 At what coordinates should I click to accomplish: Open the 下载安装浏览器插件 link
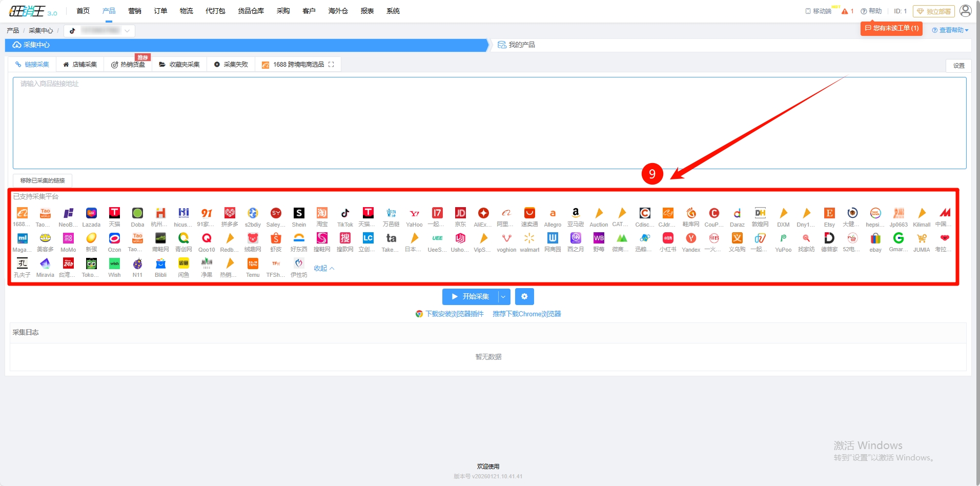coord(454,314)
